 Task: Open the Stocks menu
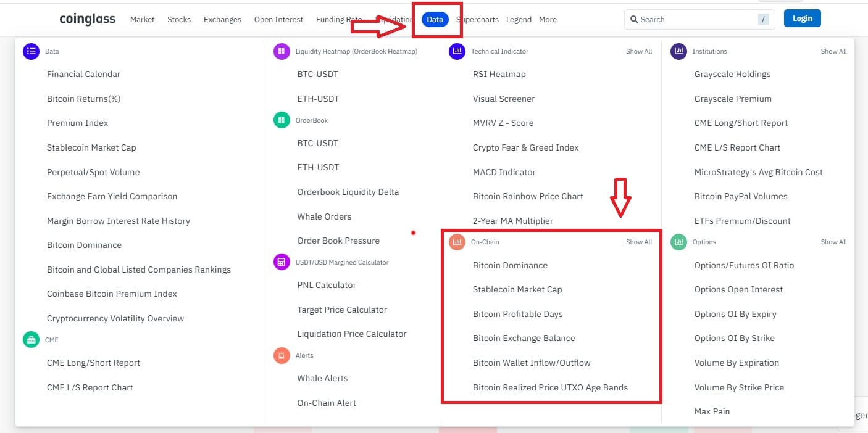tap(179, 19)
